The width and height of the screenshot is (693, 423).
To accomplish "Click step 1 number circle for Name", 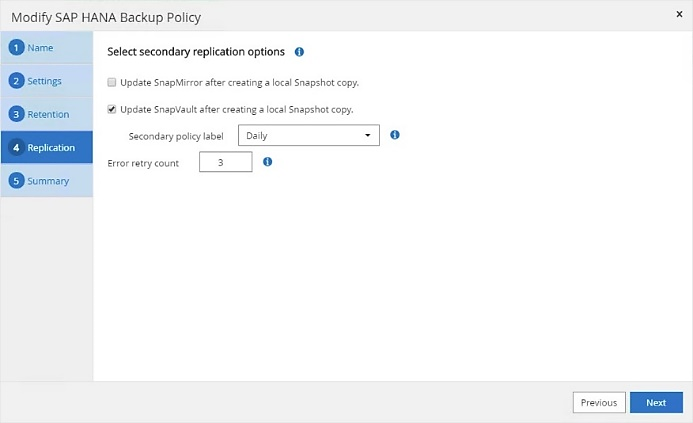I will (x=17, y=48).
